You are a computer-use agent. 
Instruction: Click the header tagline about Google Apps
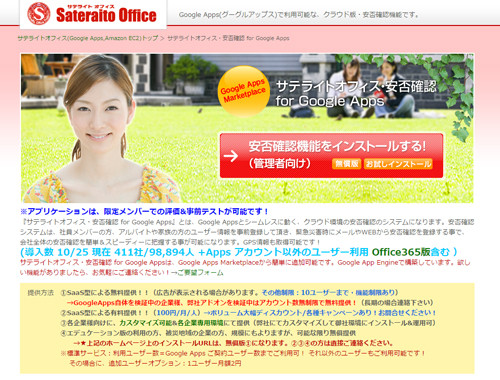pyautogui.click(x=298, y=15)
